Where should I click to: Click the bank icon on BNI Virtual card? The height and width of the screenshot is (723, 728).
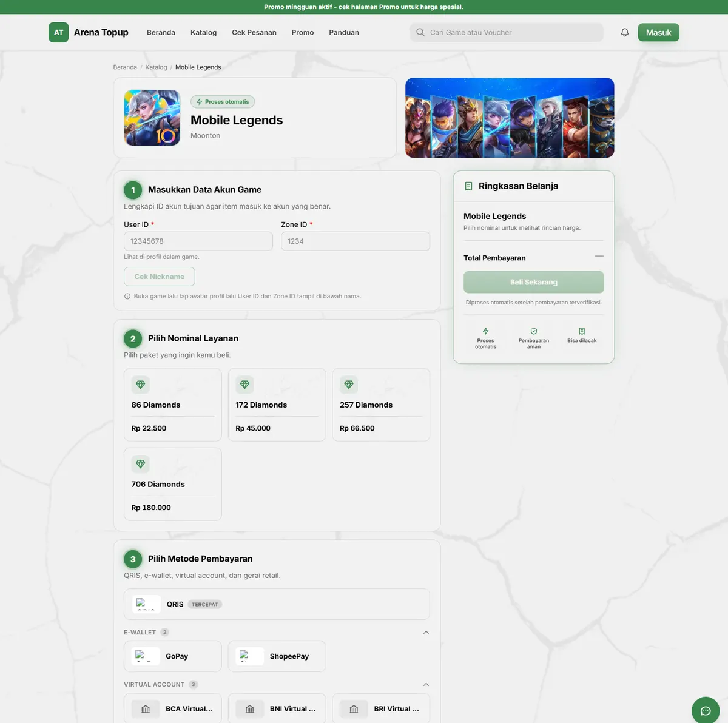coord(250,709)
